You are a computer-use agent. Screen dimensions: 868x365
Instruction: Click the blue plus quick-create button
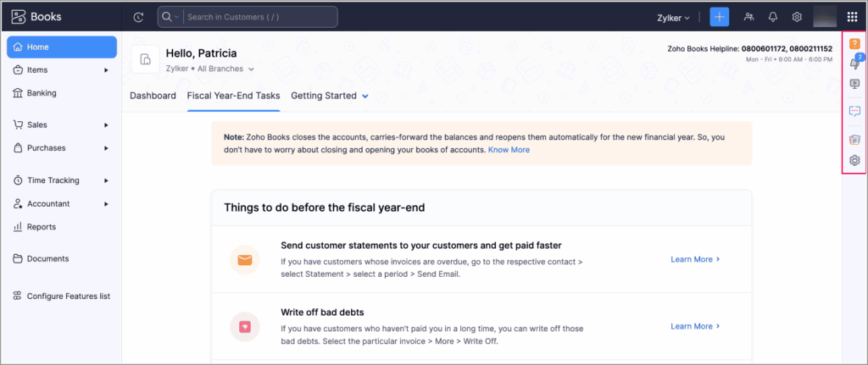point(719,17)
